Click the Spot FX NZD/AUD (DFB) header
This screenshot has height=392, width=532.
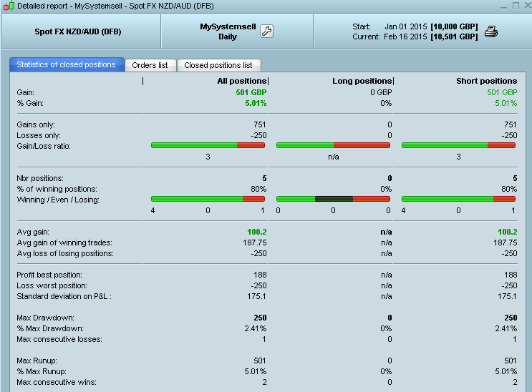[x=78, y=31]
